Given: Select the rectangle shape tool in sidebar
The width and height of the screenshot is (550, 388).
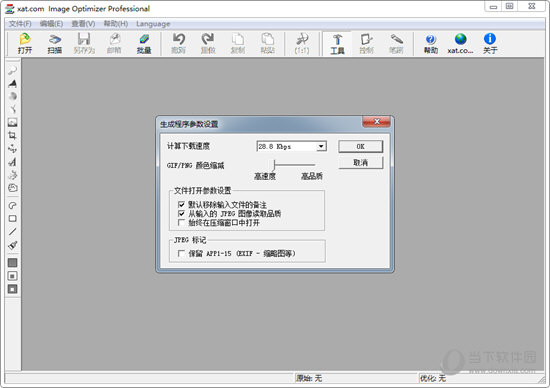Looking at the screenshot, I should tap(12, 219).
